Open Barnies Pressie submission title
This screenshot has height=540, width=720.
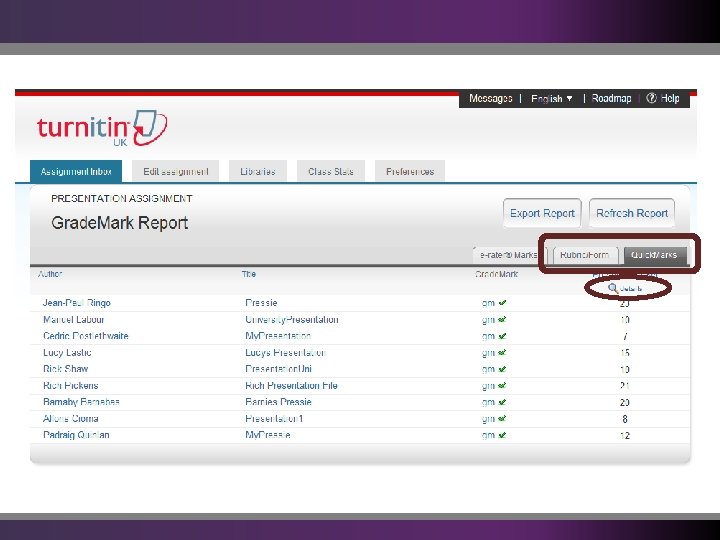(278, 402)
